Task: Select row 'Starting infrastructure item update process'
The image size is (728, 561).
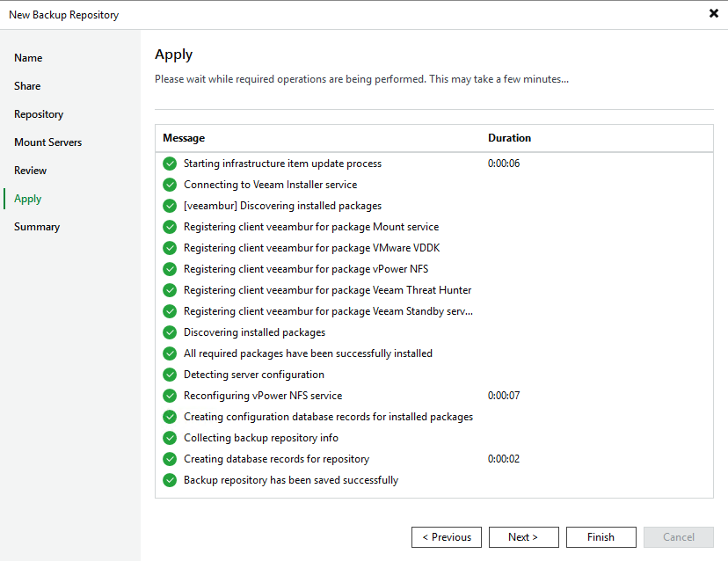Action: click(434, 164)
